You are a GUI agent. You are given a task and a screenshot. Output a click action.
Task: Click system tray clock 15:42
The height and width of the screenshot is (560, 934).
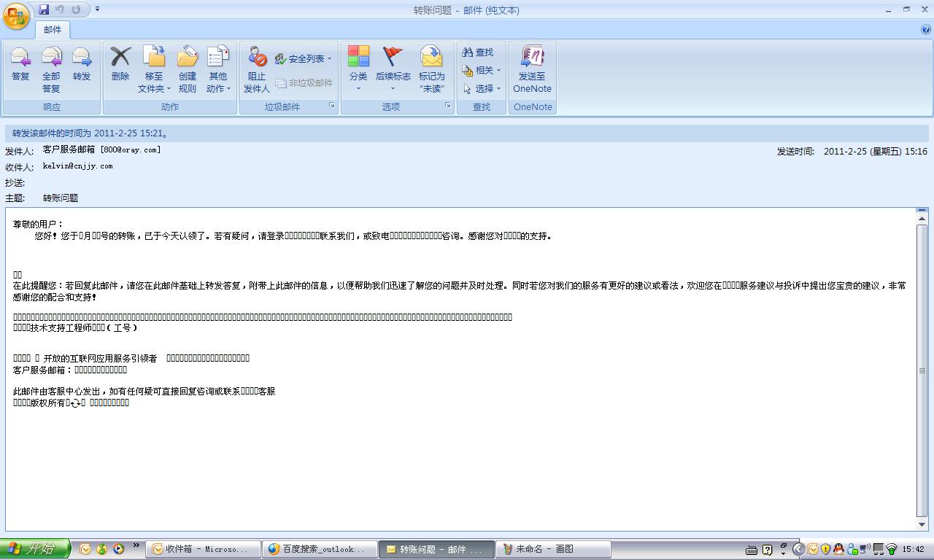914,549
